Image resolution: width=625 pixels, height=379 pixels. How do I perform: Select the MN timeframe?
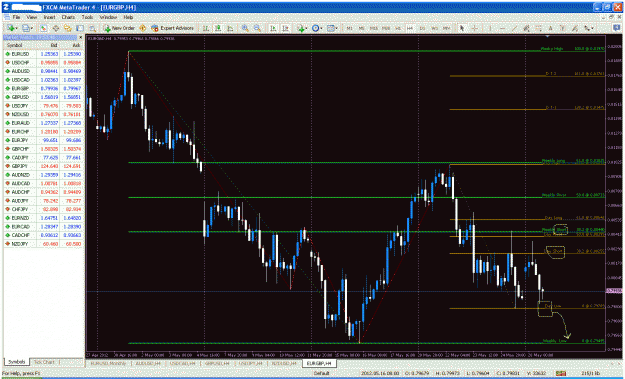click(x=446, y=28)
